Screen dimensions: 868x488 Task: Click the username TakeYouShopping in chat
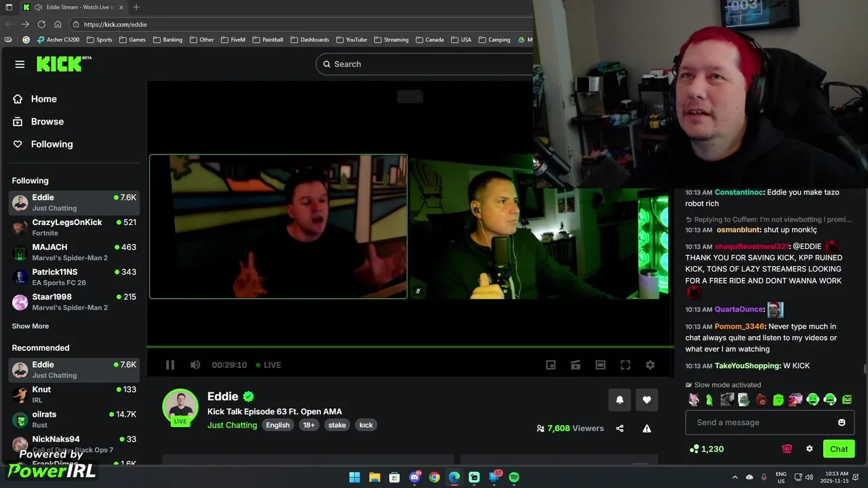pos(747,366)
